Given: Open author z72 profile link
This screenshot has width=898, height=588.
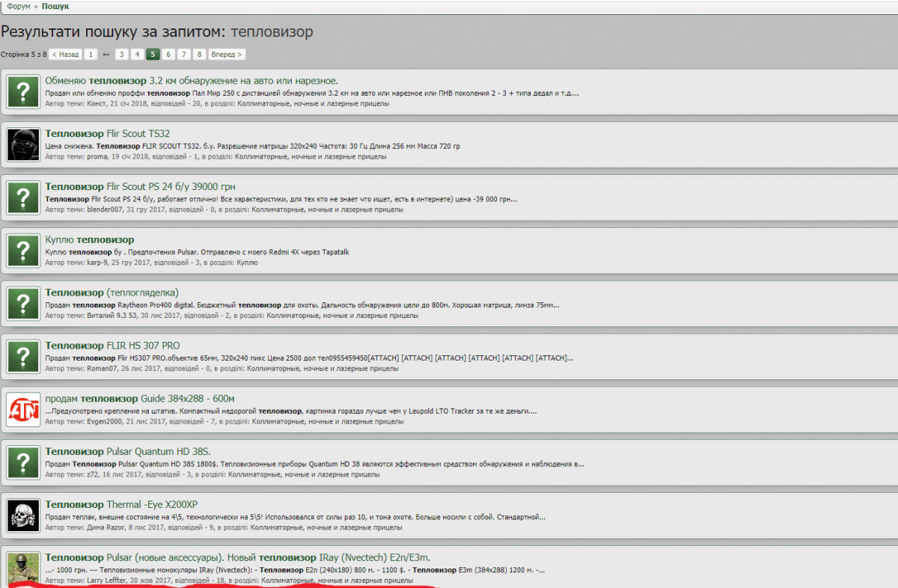Looking at the screenshot, I should click(x=93, y=474).
